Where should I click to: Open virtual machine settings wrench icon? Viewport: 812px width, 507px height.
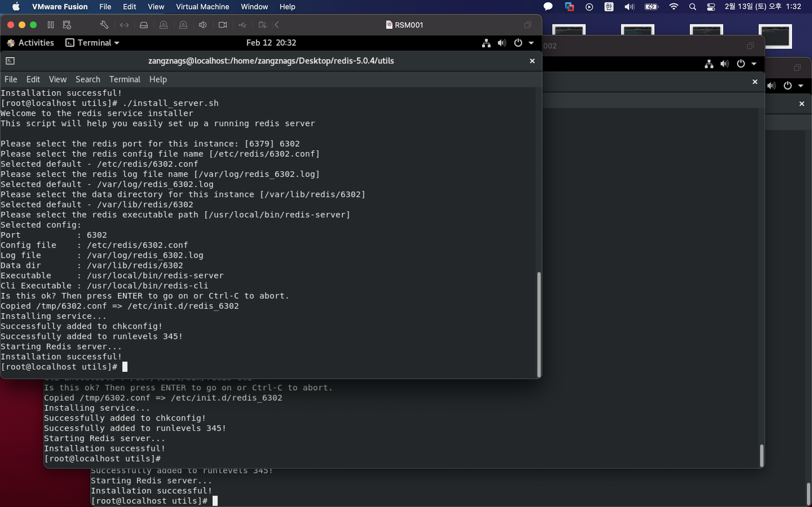[x=104, y=25]
